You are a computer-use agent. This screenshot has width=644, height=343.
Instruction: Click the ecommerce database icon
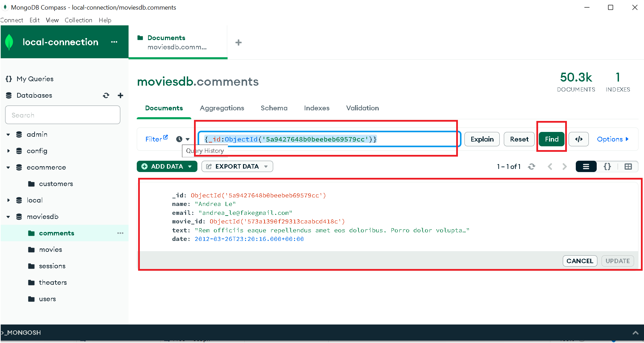coord(19,167)
